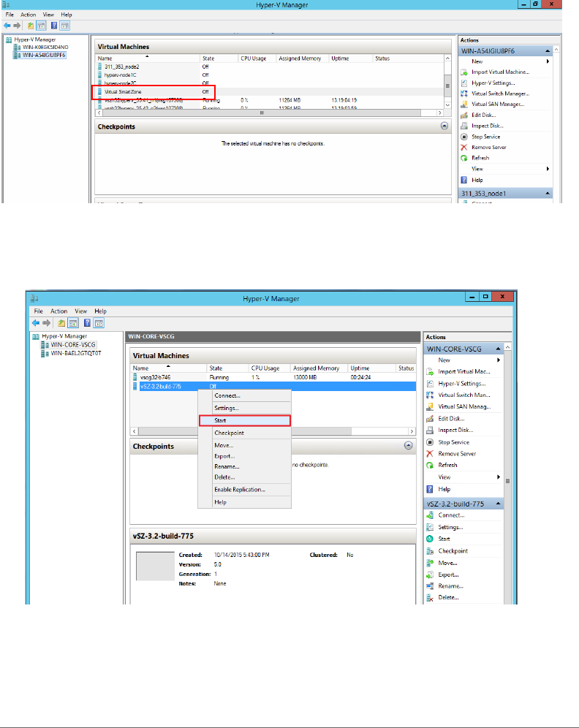The height and width of the screenshot is (728, 579).
Task: Sort by Assigned Memory column in WIN-CORE-VSCG window
Action: tap(317, 368)
